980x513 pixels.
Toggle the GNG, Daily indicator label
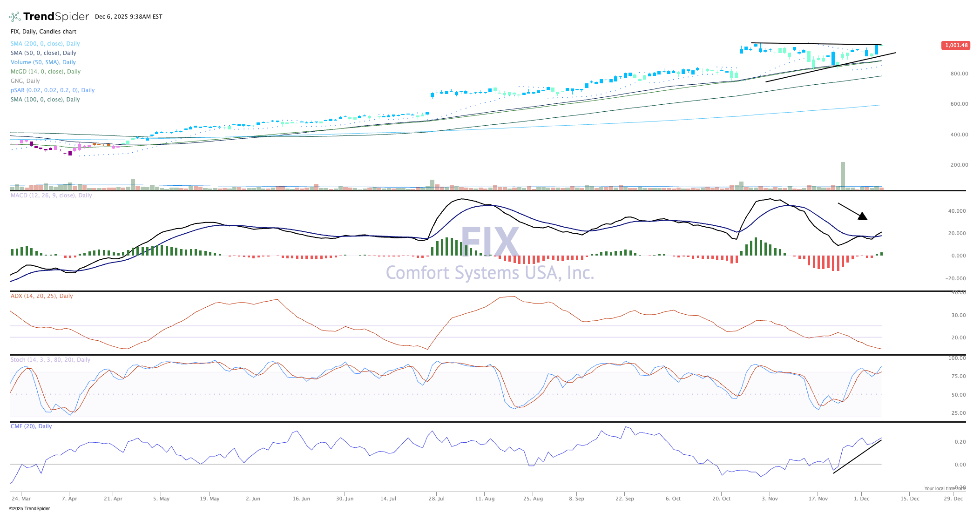25,81
